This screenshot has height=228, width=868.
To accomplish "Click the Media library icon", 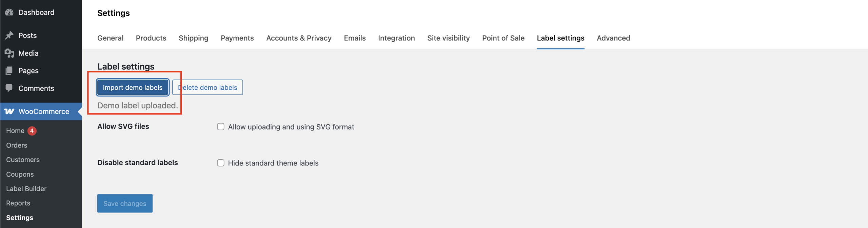I will [9, 53].
